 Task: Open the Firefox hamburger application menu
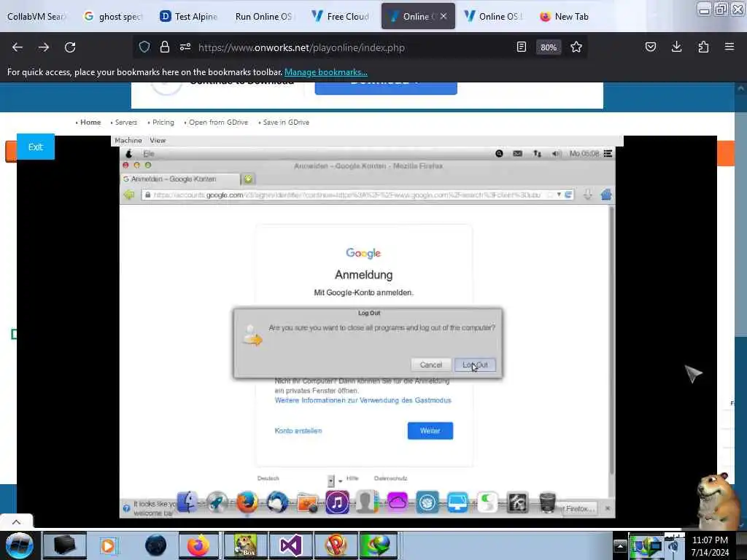click(729, 47)
